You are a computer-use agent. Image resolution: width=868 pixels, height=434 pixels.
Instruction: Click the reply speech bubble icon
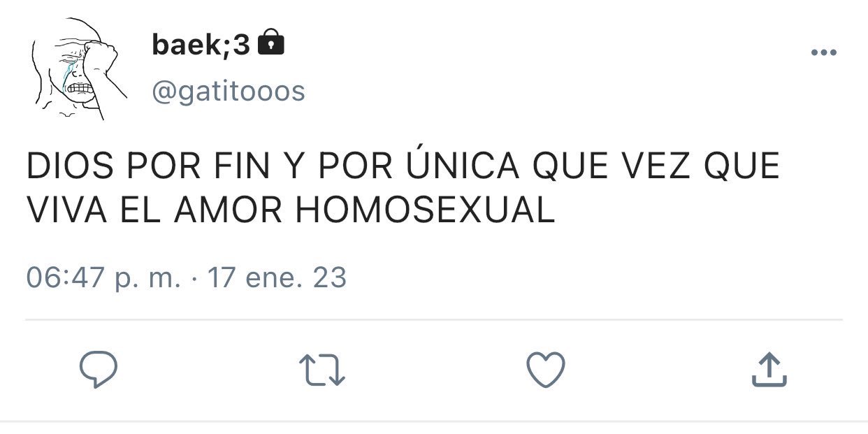(97, 370)
